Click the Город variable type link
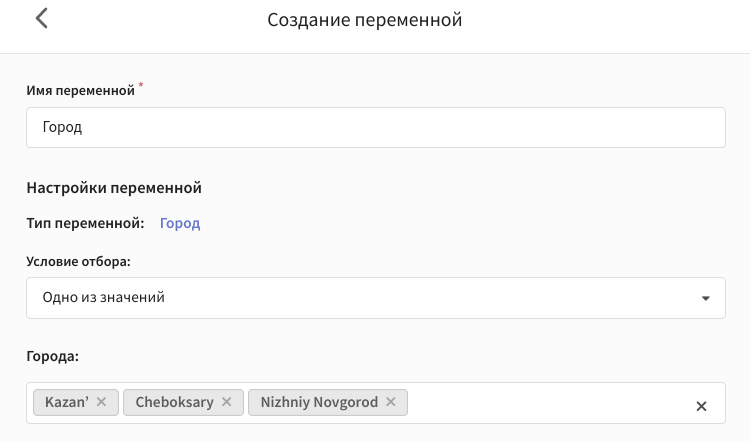The image size is (750, 441). click(x=180, y=223)
